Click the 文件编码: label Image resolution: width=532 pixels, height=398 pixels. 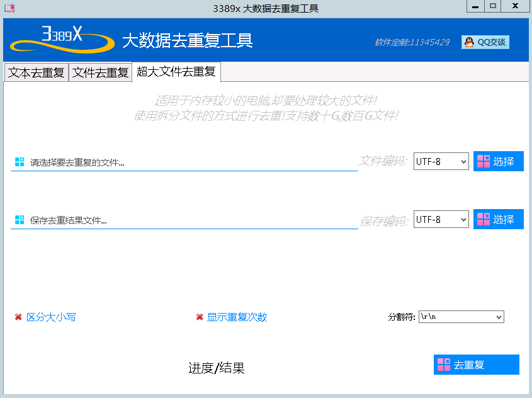pyautogui.click(x=383, y=161)
